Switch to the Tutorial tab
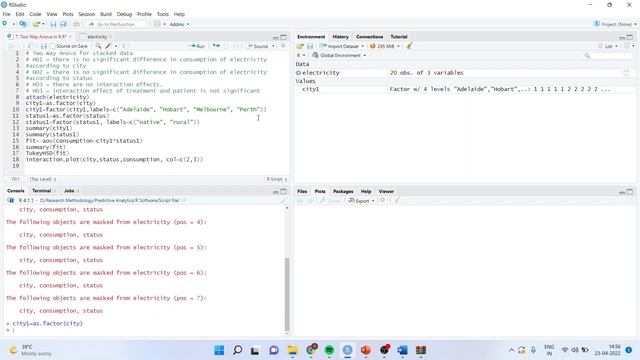 pos(399,37)
